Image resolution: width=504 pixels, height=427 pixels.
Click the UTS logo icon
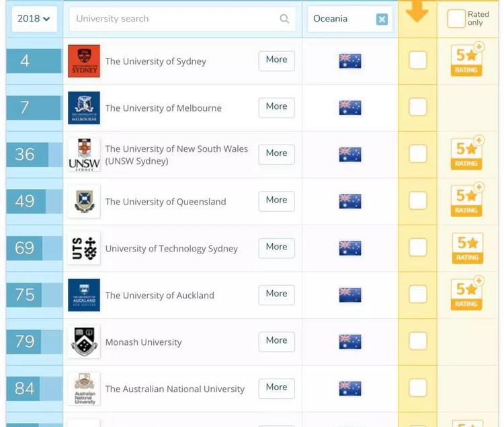(x=84, y=248)
